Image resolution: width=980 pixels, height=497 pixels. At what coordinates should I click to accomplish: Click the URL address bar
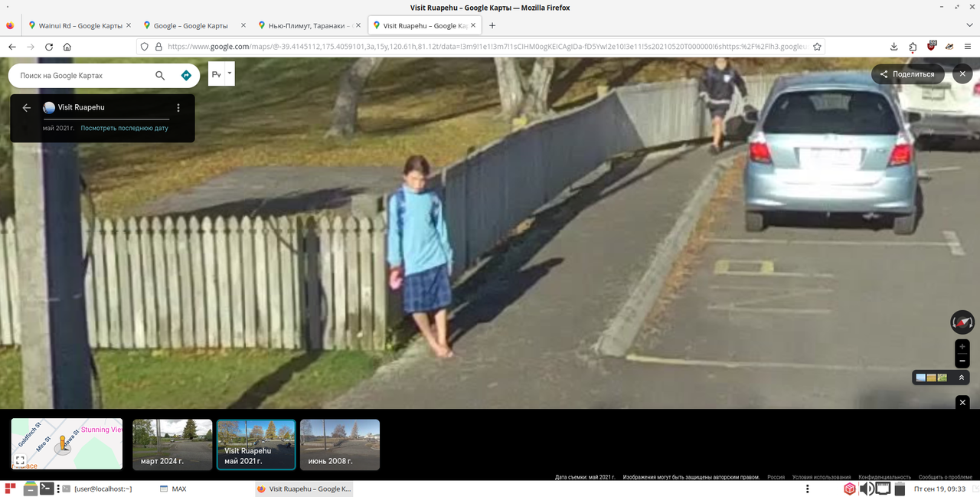point(487,47)
